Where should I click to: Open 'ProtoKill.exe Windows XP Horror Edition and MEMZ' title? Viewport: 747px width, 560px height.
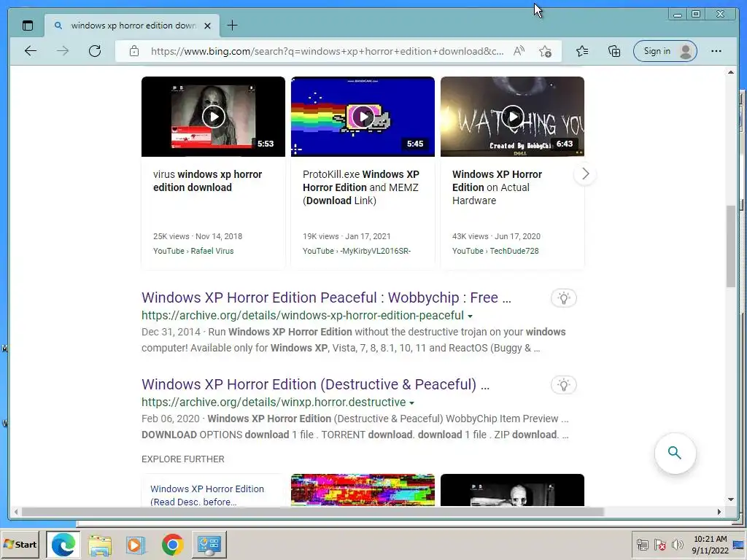point(361,187)
